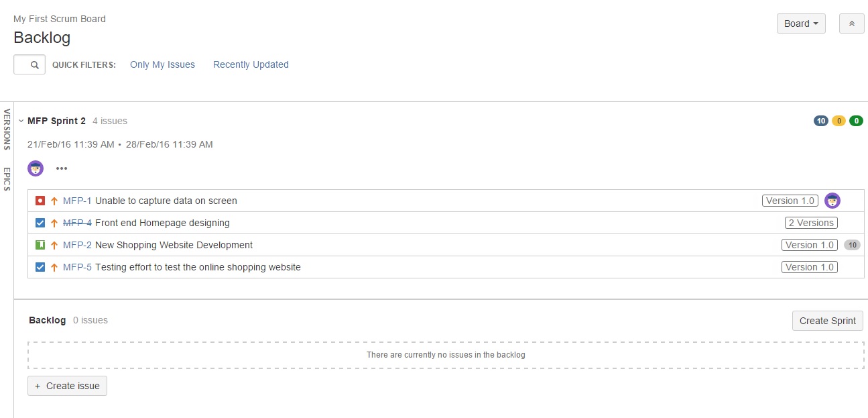Click the red bug icon for MFP-1
The image size is (868, 418).
click(40, 201)
